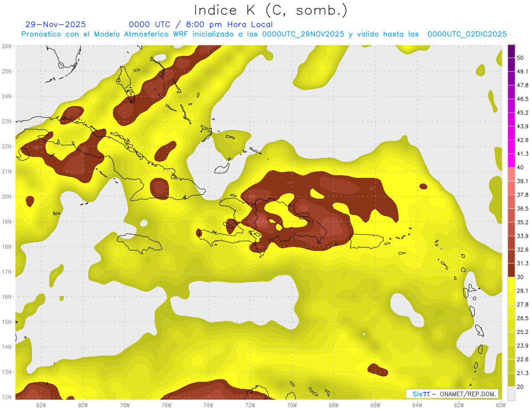Click the "21N" latitude axis label
This screenshot has width=532, height=411.
pos(7,172)
